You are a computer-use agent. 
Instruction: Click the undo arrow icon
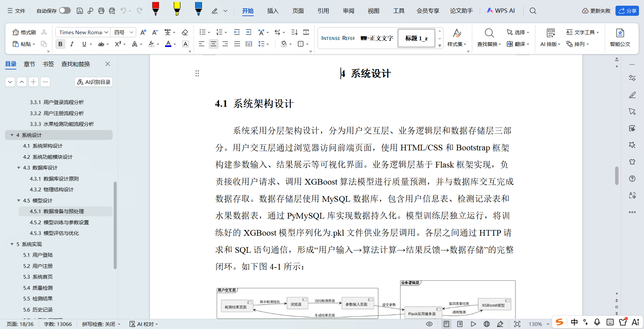click(123, 11)
